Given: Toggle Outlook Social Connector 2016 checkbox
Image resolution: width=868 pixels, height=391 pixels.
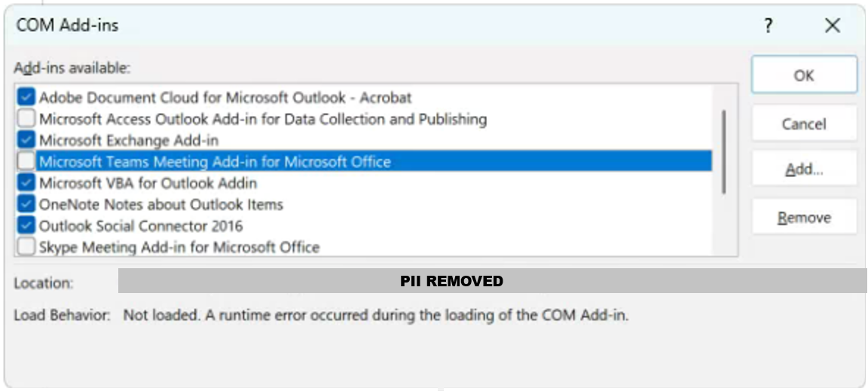Looking at the screenshot, I should [x=26, y=225].
